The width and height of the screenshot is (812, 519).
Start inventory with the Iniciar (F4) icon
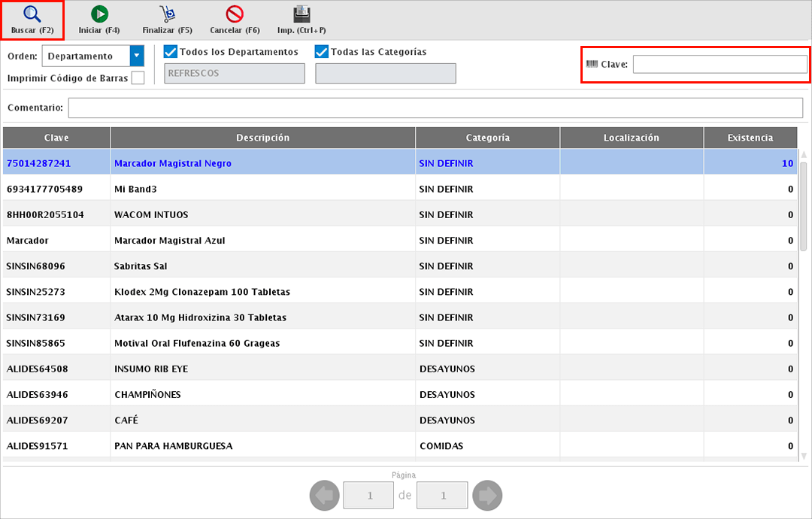pos(99,14)
